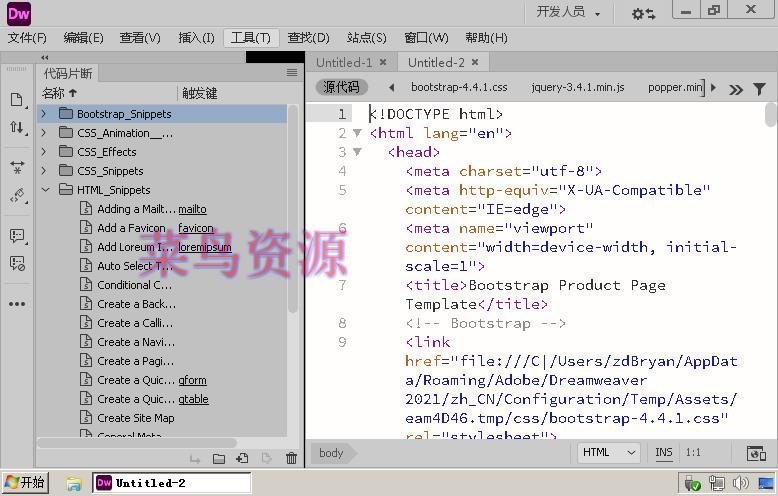Click the code editor vertical scrollbar
This screenshot has height=496, width=778.
point(770,115)
